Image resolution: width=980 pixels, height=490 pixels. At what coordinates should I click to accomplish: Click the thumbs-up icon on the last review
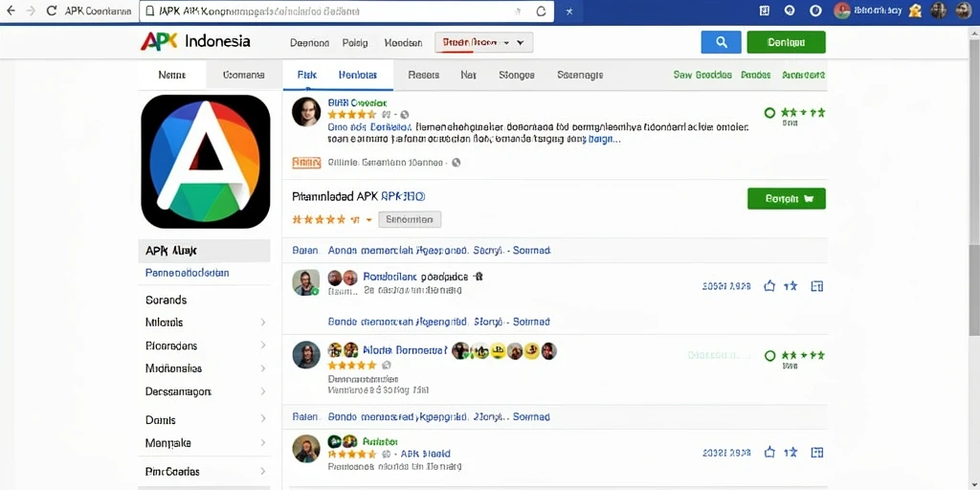(769, 452)
